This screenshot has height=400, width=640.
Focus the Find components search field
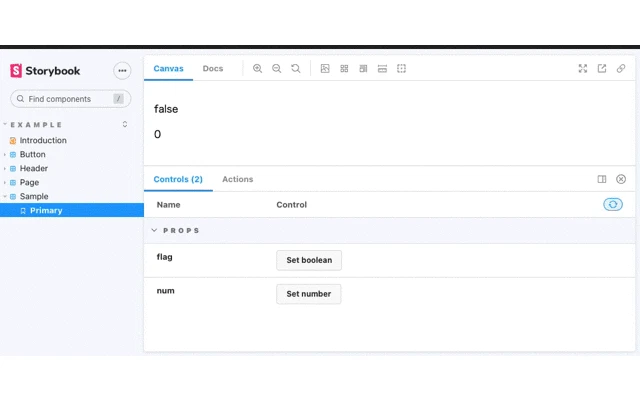(70, 99)
